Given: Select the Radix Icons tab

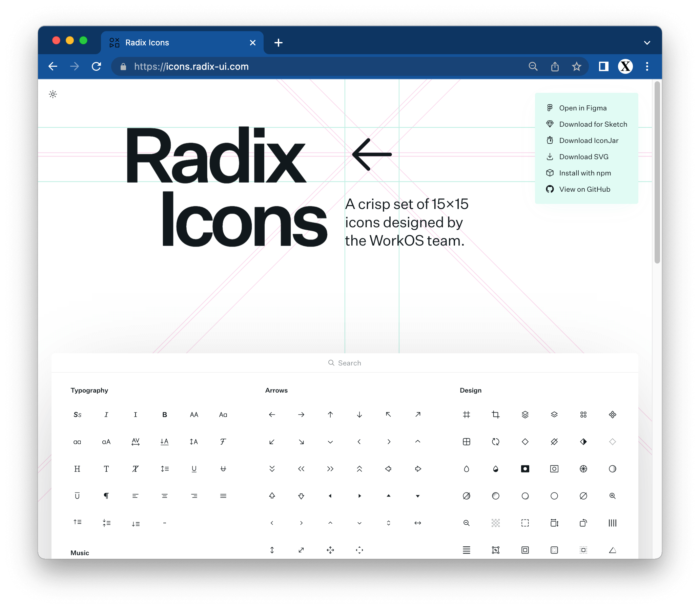Looking at the screenshot, I should click(x=182, y=43).
